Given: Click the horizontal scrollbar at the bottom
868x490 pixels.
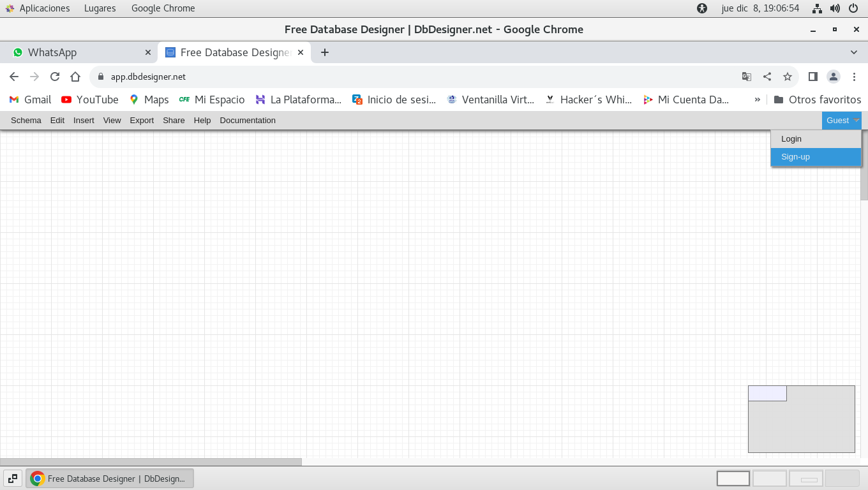Looking at the screenshot, I should pyautogui.click(x=151, y=462).
